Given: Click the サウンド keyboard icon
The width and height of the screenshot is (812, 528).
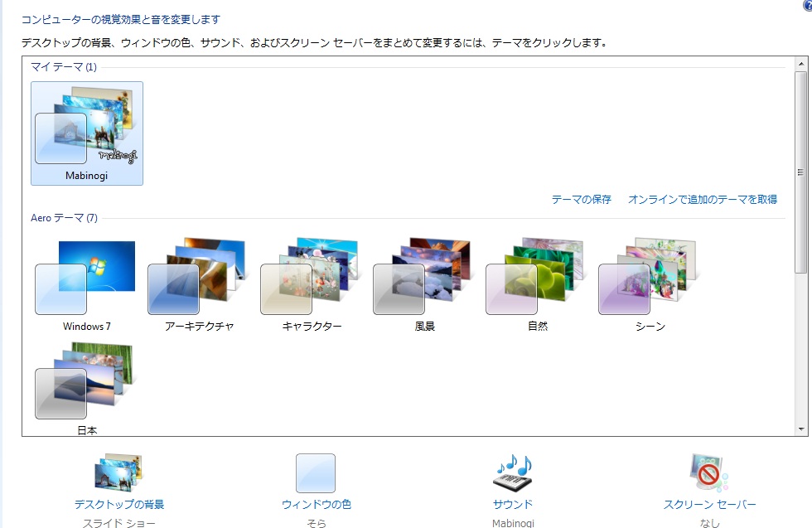Looking at the screenshot, I should coord(513,472).
